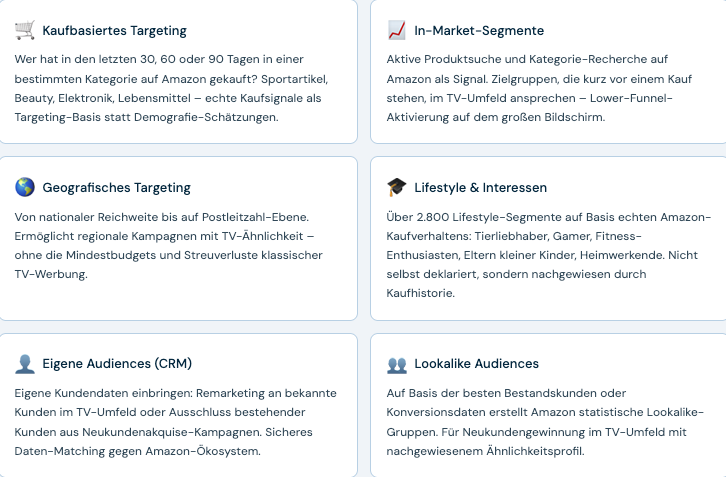Viewport: 726px width, 477px height.
Task: Click the graduation cap icon
Action: [397, 187]
